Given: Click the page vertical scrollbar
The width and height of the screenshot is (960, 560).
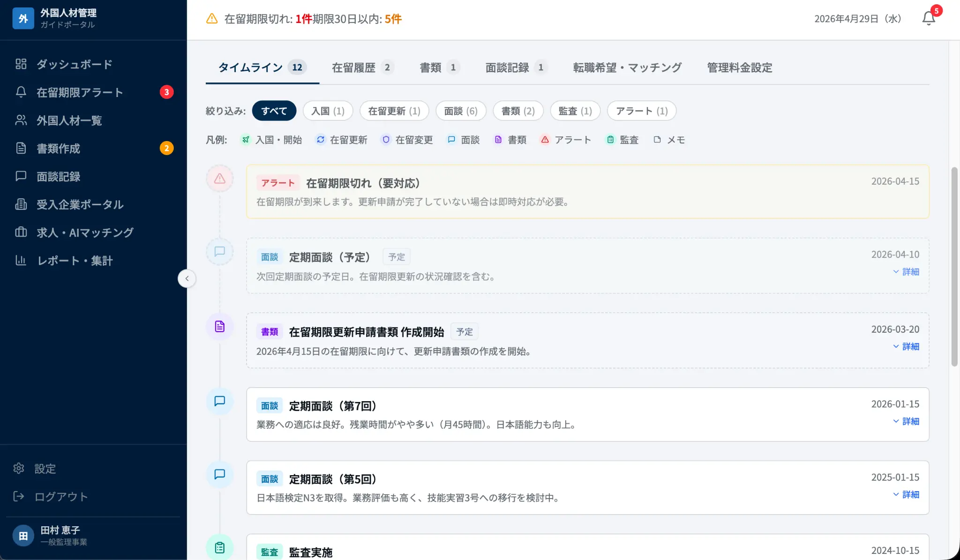Looking at the screenshot, I should pos(954,266).
